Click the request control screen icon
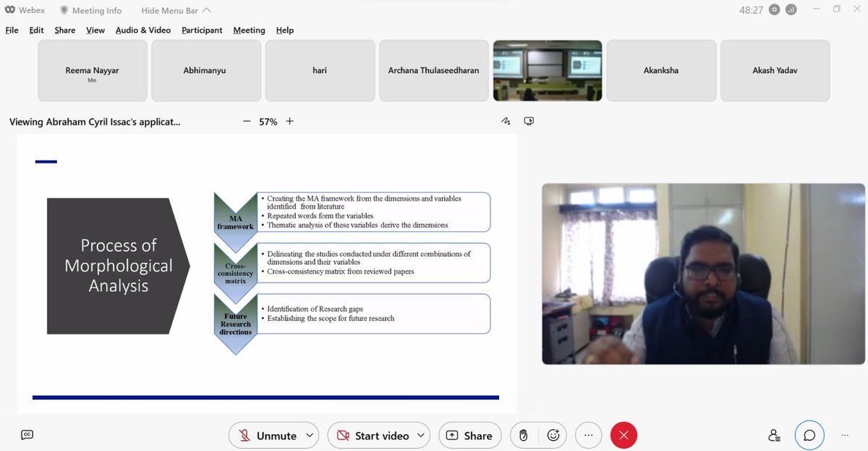The width and height of the screenshot is (868, 451). pos(529,121)
